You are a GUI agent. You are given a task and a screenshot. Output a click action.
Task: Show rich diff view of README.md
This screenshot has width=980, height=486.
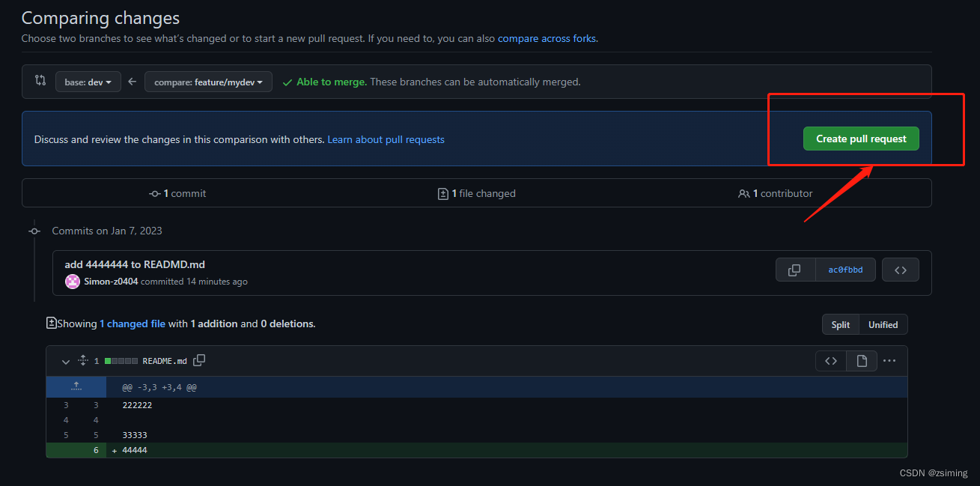click(862, 361)
